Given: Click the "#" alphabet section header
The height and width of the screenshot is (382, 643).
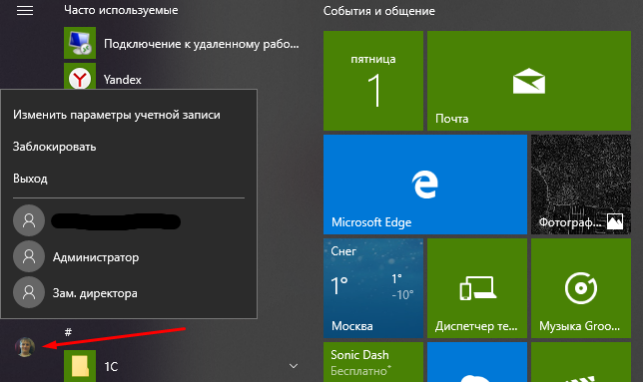Looking at the screenshot, I should (68, 332).
